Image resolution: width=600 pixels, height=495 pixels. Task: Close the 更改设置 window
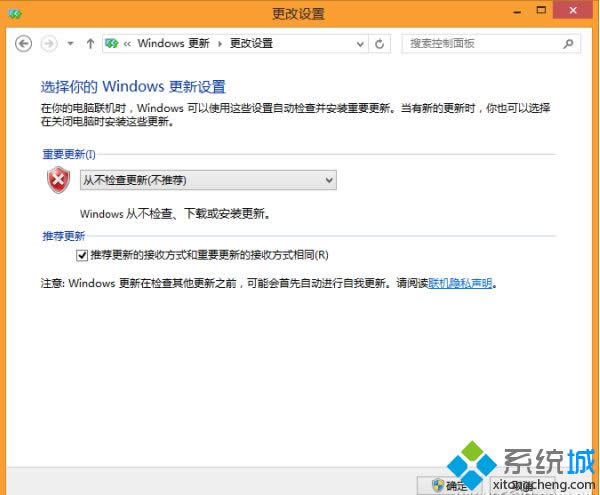click(x=573, y=10)
